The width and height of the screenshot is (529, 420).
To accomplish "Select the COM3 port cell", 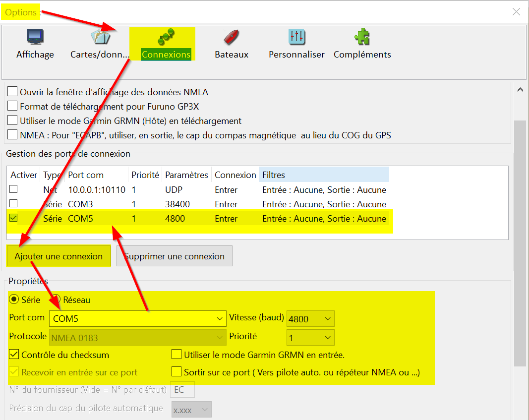I will [x=80, y=204].
